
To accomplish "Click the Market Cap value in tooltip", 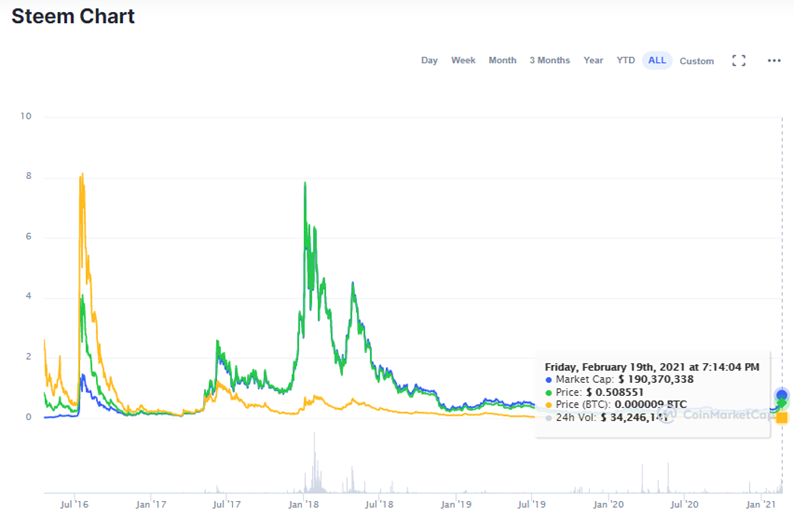I will tap(656, 379).
